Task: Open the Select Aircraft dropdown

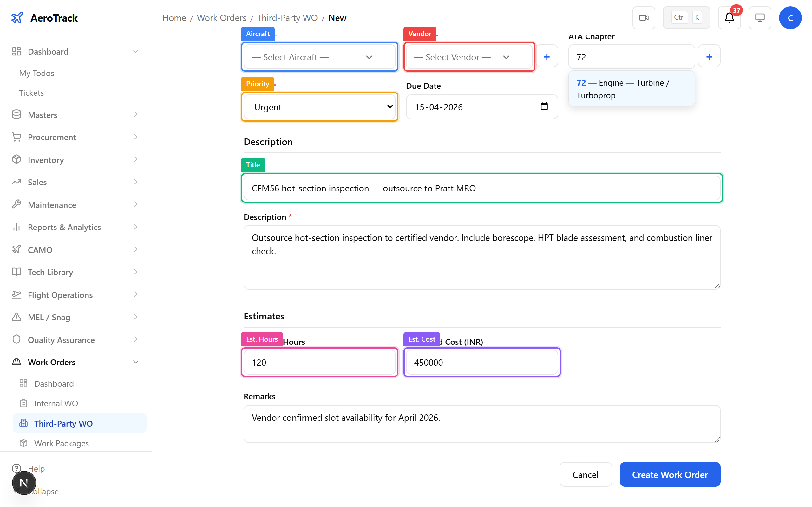Action: tap(319, 57)
